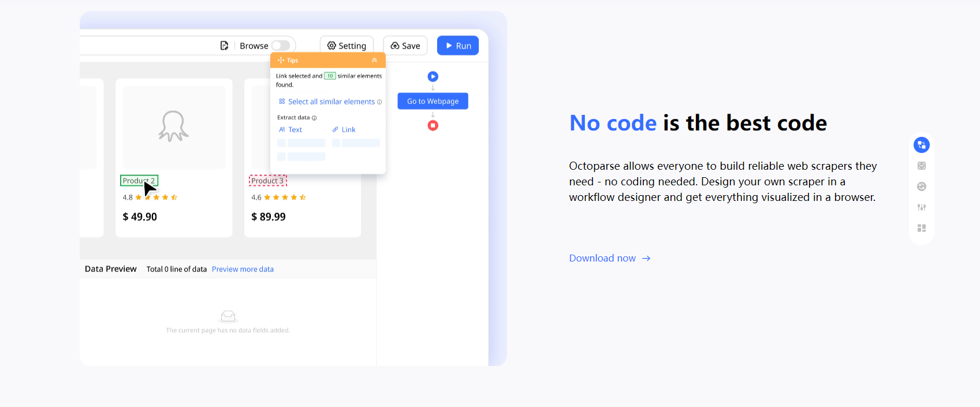Screen dimensions: 980x407
Task: Click the document export icon beside Browse
Action: pyautogui.click(x=224, y=46)
